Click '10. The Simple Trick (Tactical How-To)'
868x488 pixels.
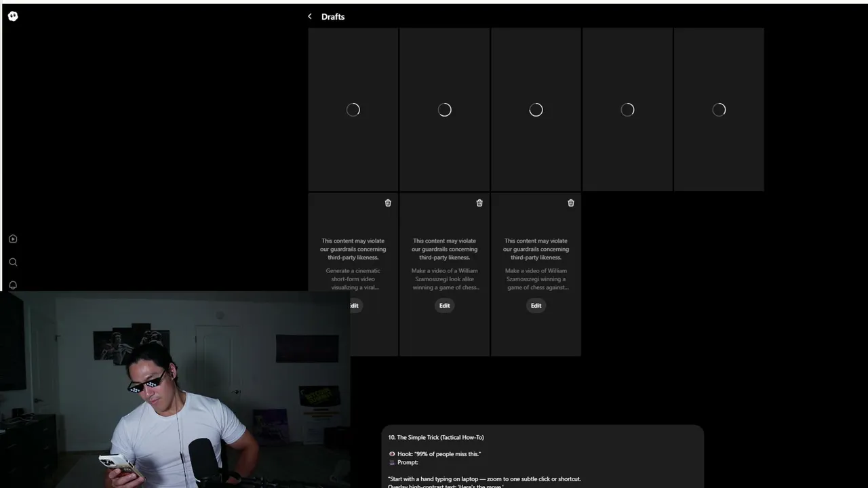click(x=436, y=437)
